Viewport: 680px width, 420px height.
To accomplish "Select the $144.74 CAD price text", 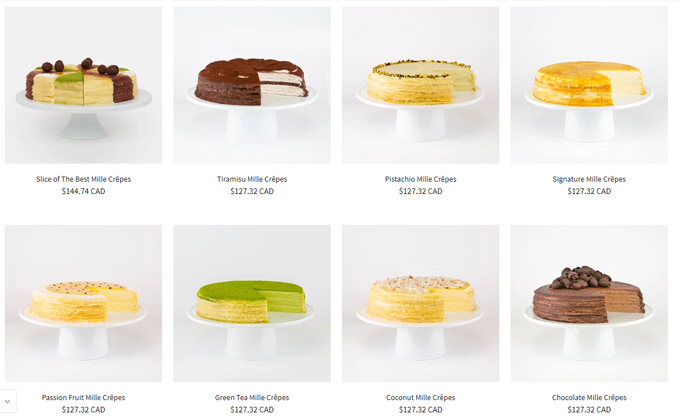I will click(x=83, y=191).
